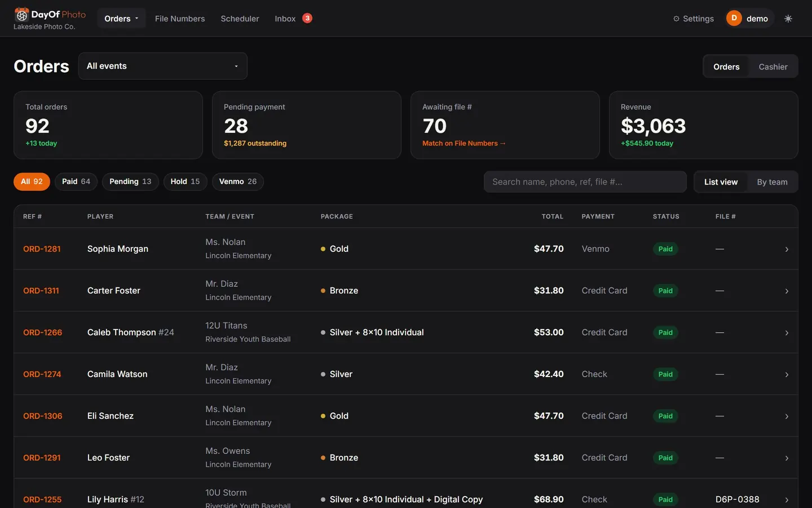The width and height of the screenshot is (812, 508).
Task: Open ORD-1281 row chevron arrow
Action: tap(787, 249)
